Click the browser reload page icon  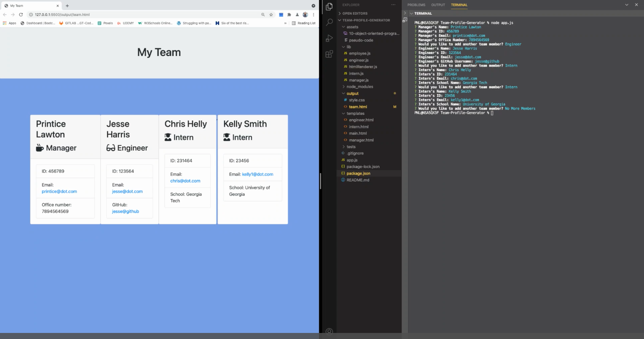click(x=21, y=15)
